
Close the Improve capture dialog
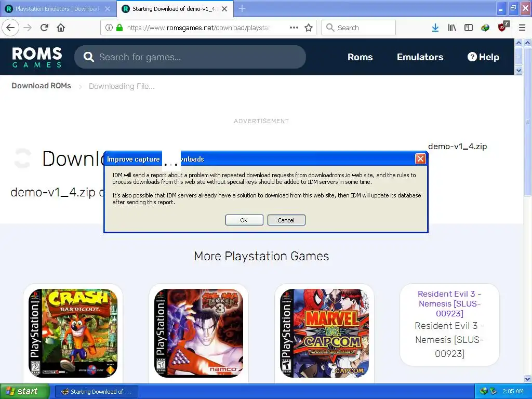(x=420, y=158)
